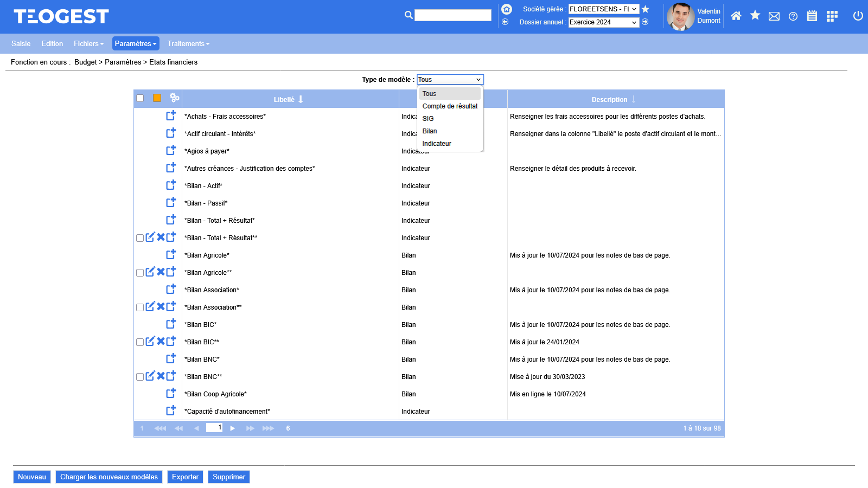Expand the Dossier annuel dropdown
This screenshot has width=868, height=488.
point(603,22)
